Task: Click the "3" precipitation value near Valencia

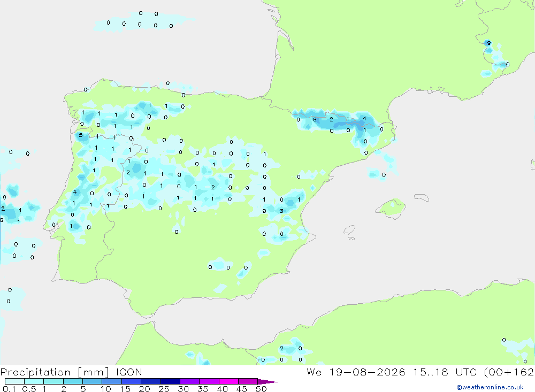Action: coord(281,211)
